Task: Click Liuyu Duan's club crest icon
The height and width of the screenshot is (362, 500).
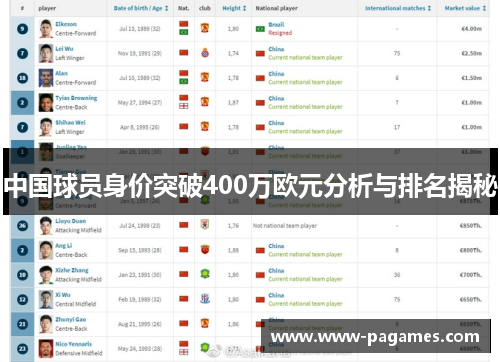Action: [205, 225]
